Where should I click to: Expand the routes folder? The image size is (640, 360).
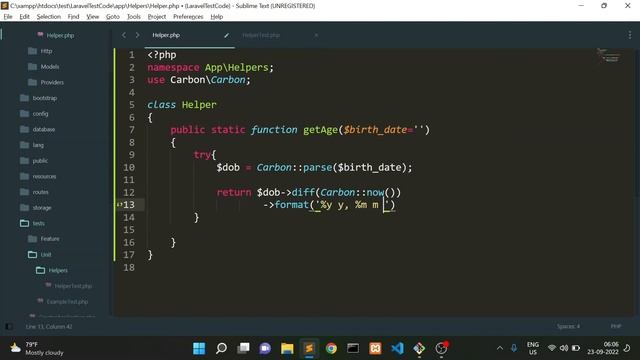click(40, 192)
